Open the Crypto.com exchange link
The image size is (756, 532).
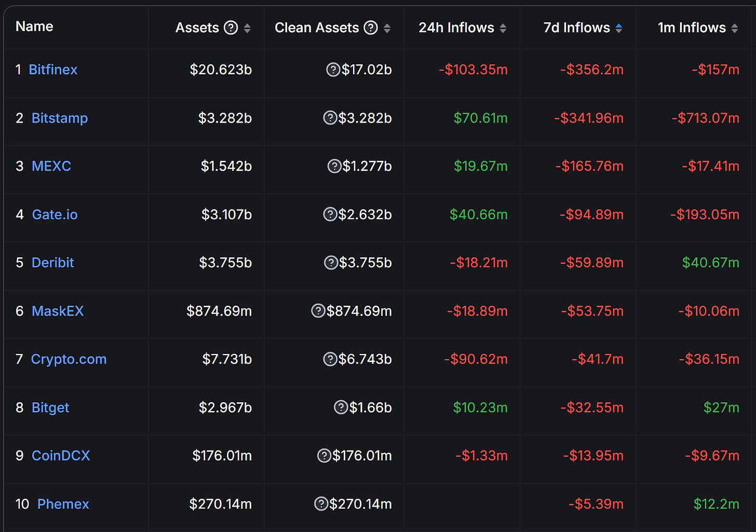[x=69, y=359]
